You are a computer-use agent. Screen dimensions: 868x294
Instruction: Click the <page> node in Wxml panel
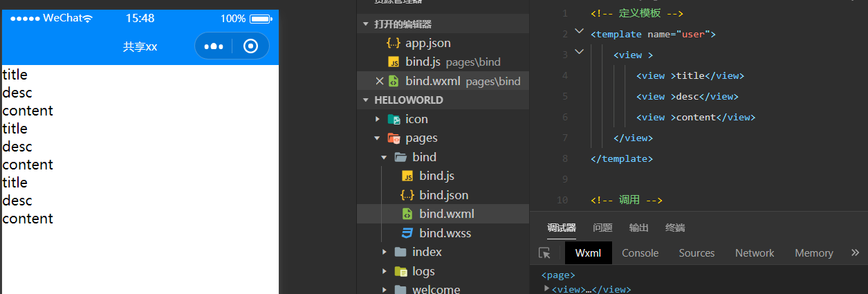coord(558,275)
